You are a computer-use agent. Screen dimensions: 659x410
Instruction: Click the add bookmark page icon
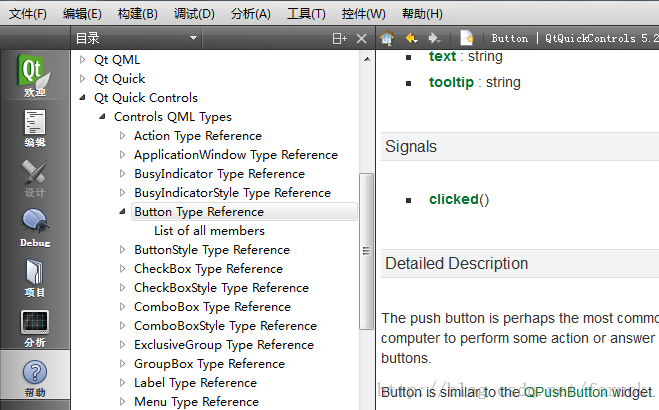pos(467,38)
